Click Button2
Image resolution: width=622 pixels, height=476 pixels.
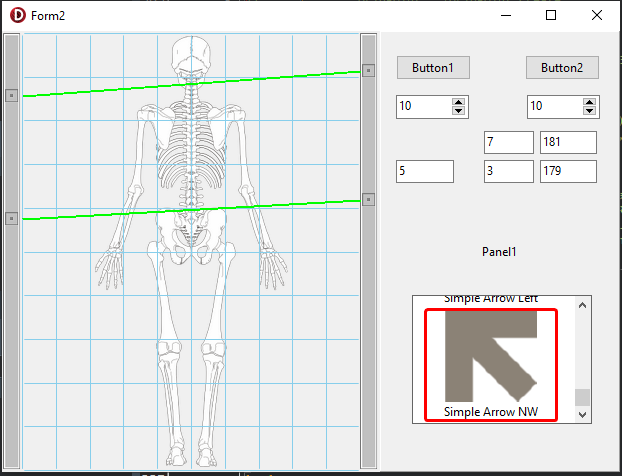(x=562, y=67)
